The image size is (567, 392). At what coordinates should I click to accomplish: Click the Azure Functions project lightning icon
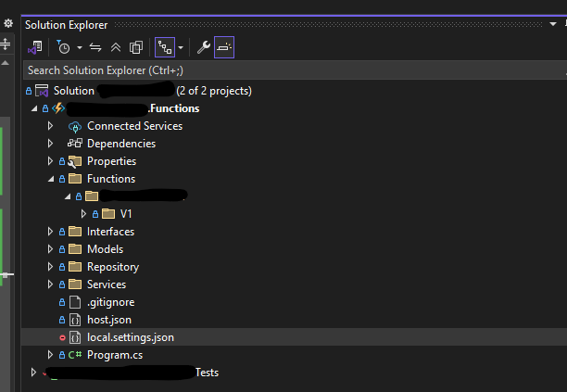58,108
